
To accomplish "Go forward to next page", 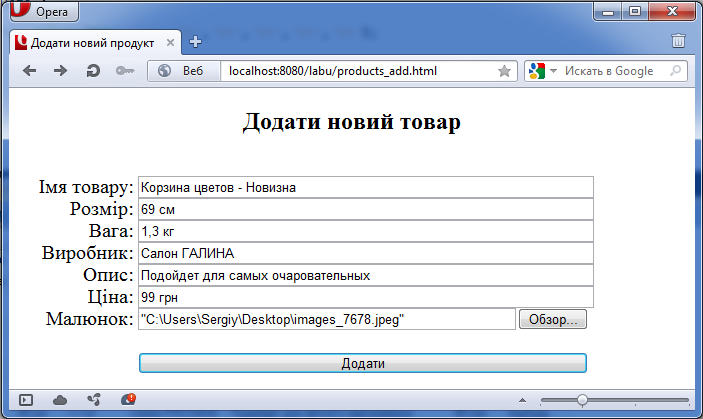I will pyautogui.click(x=61, y=71).
